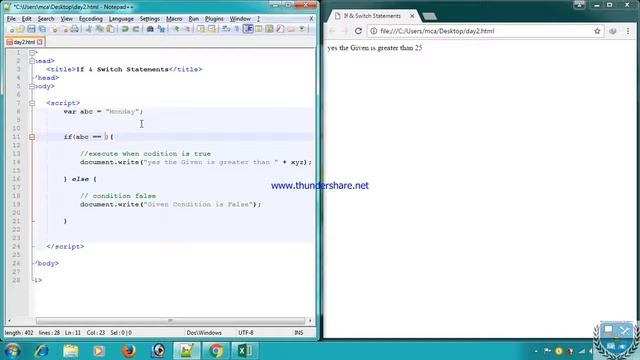Screen dimensions: 640x360
Task: Toggle Word Wrap in Notepad++ toolbar
Action: coord(226,29)
